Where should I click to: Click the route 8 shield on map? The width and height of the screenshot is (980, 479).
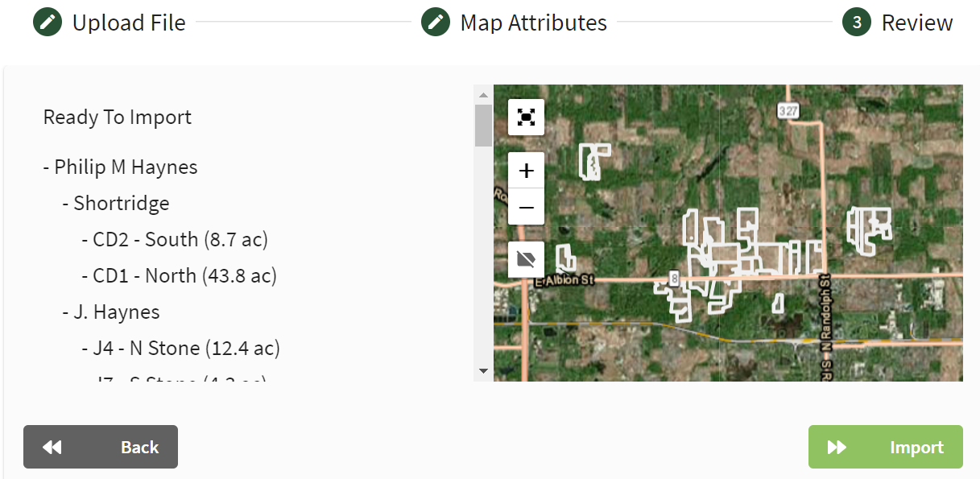[x=674, y=278]
